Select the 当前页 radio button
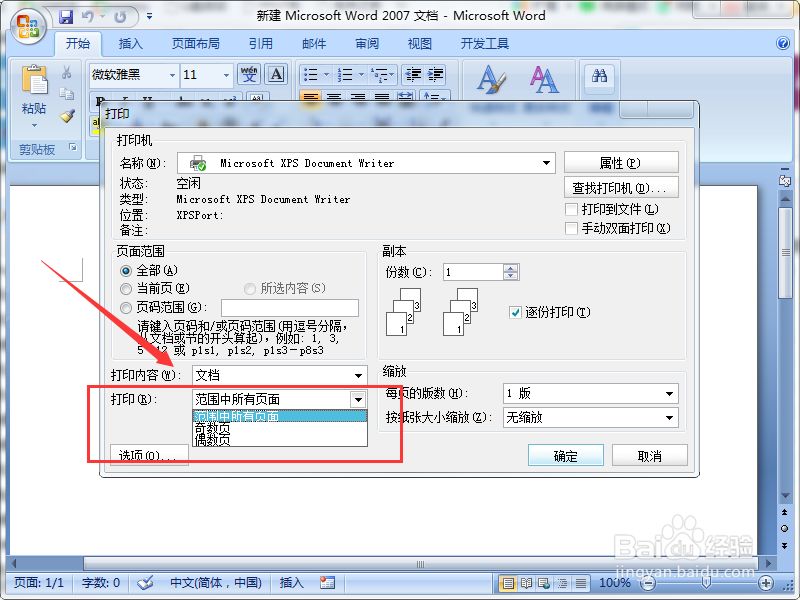The image size is (800, 600). [x=126, y=289]
